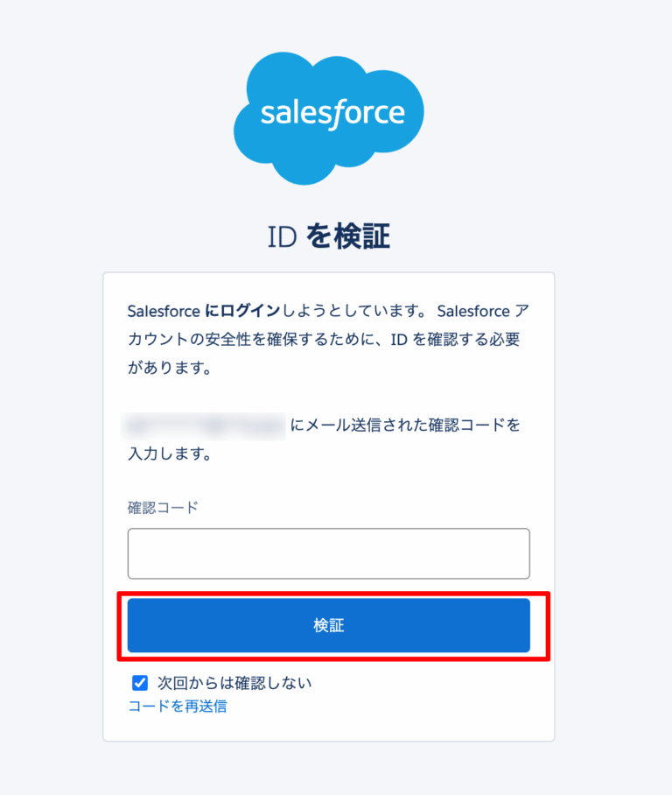This screenshot has width=672, height=795.
Task: Resend the verification code
Action: click(x=178, y=706)
